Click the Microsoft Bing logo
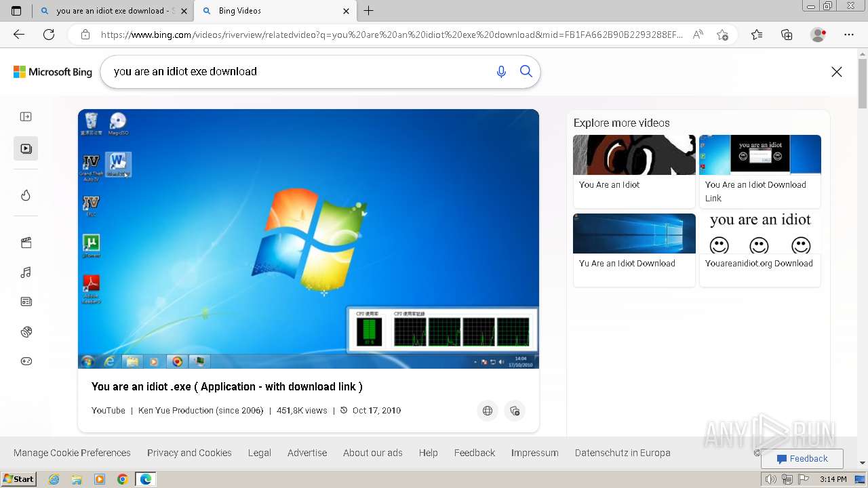 pyautogui.click(x=53, y=72)
